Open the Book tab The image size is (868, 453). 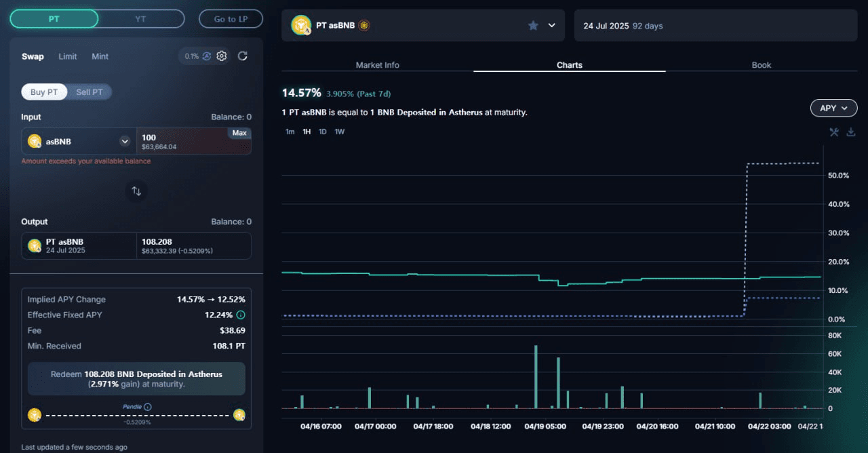point(761,65)
